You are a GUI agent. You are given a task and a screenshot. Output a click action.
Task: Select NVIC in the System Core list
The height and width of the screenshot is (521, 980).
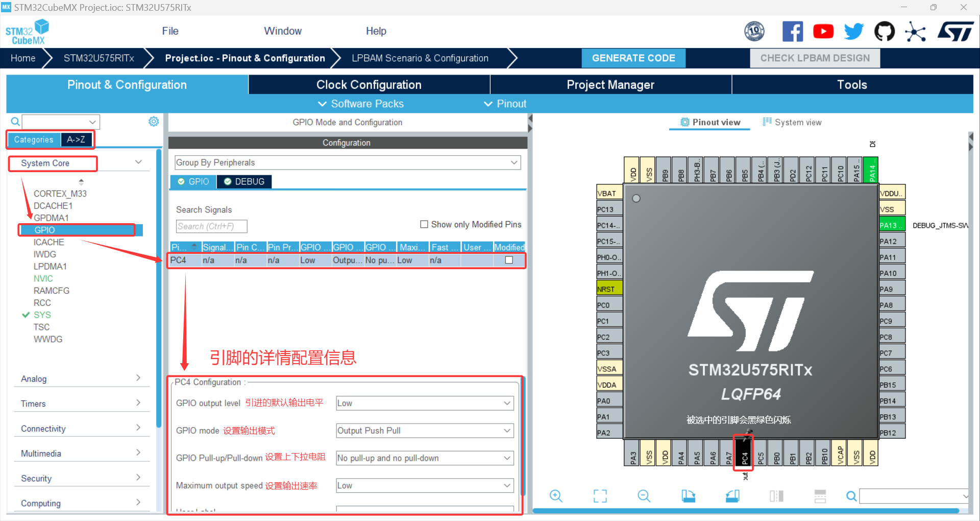click(x=43, y=278)
